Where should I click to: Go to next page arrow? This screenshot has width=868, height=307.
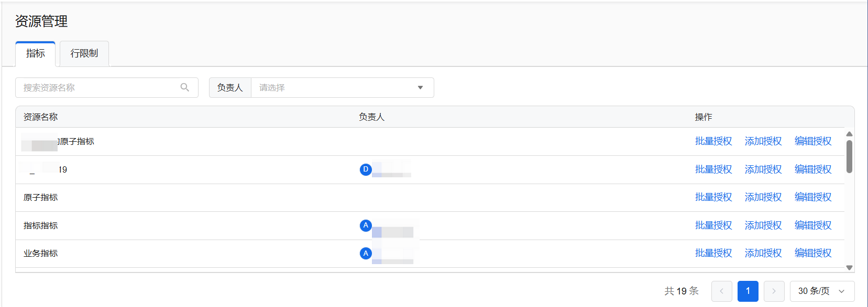coord(774,291)
